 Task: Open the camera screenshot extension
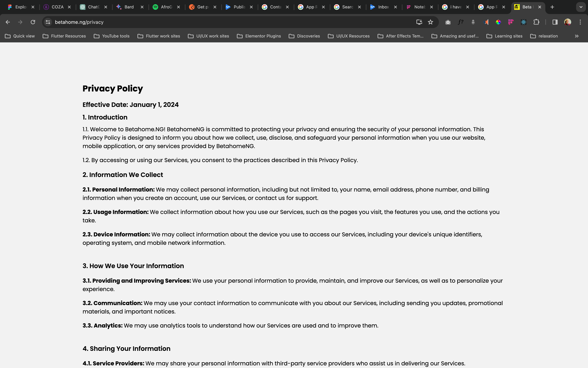(x=448, y=22)
